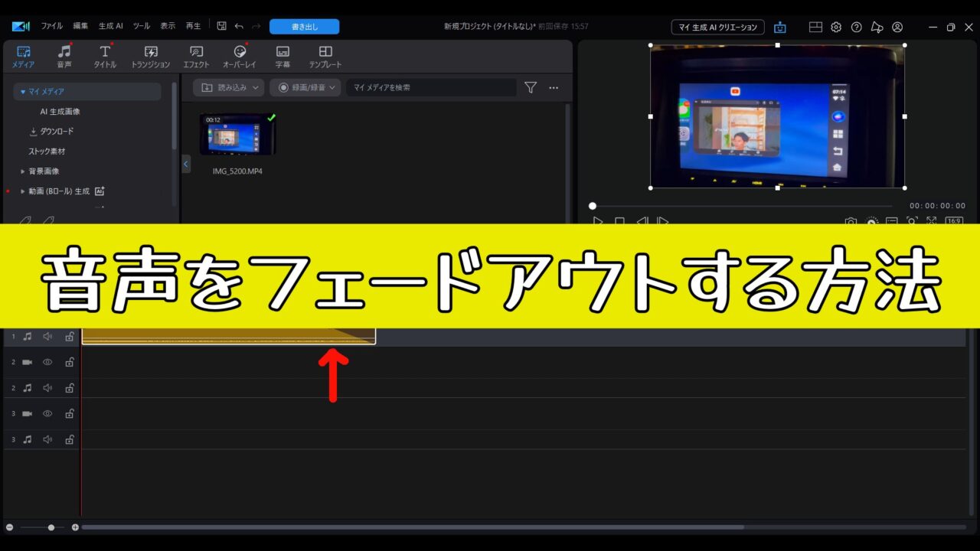Click マイ 生成 AI クリエーション button
Viewport: 980px width, 551px height.
717,27
